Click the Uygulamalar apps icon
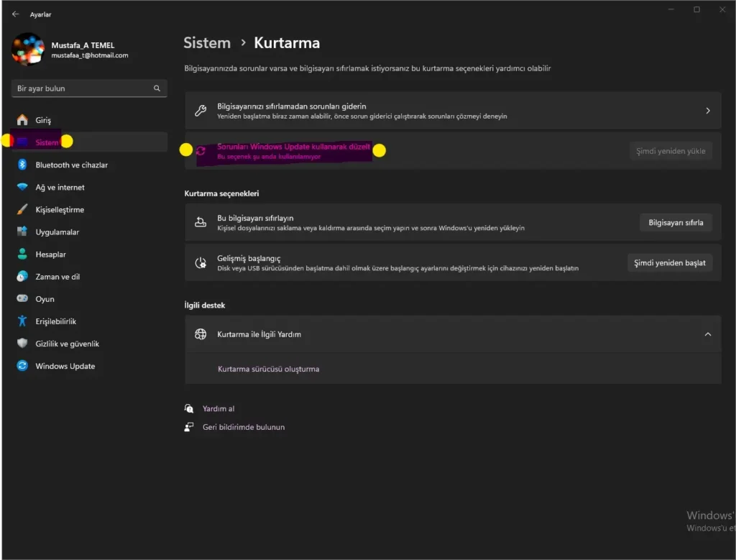Screen dimensions: 736x560 (22, 231)
